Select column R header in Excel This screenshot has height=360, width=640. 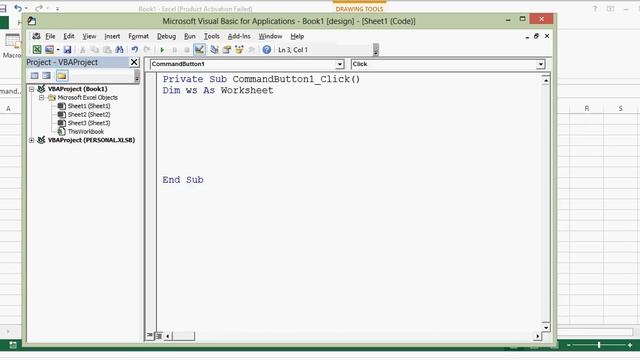pos(587,109)
